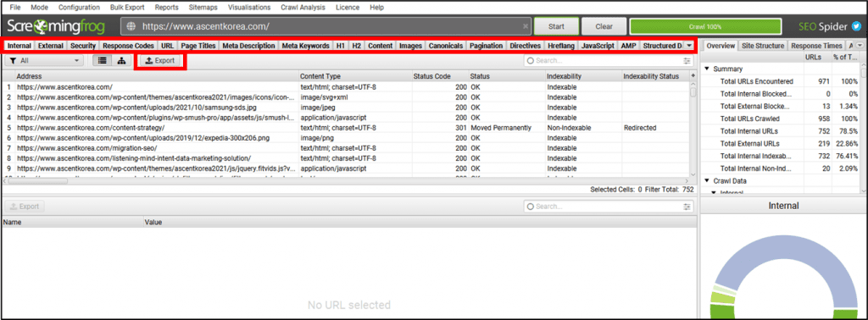Select the H1 tab
Image resolution: width=868 pixels, height=320 pixels.
pos(341,46)
